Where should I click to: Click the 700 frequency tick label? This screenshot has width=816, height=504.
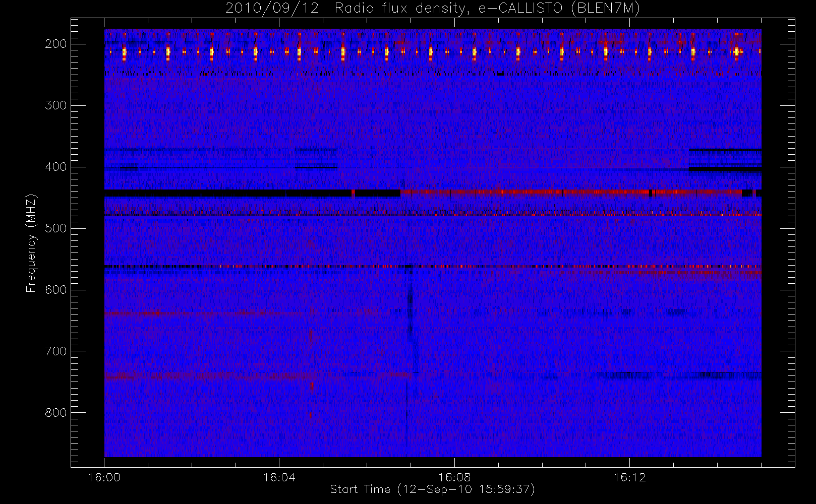(56, 351)
